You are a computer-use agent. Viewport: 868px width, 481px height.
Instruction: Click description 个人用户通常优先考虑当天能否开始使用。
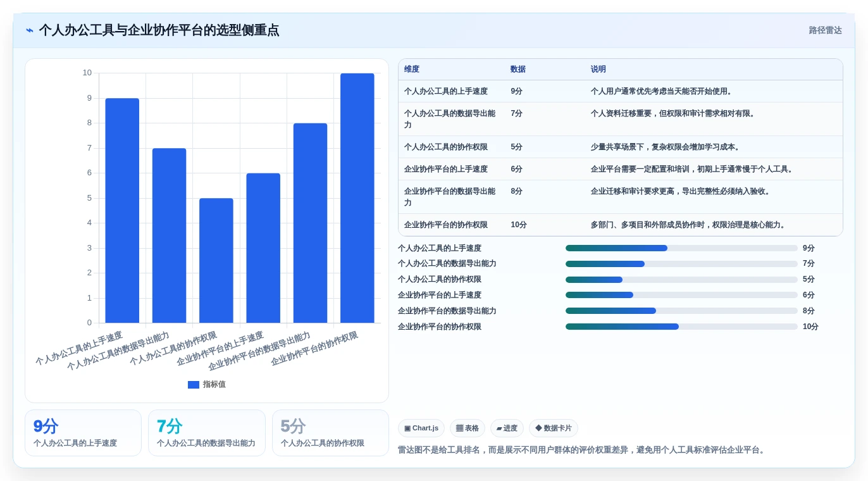(x=662, y=91)
